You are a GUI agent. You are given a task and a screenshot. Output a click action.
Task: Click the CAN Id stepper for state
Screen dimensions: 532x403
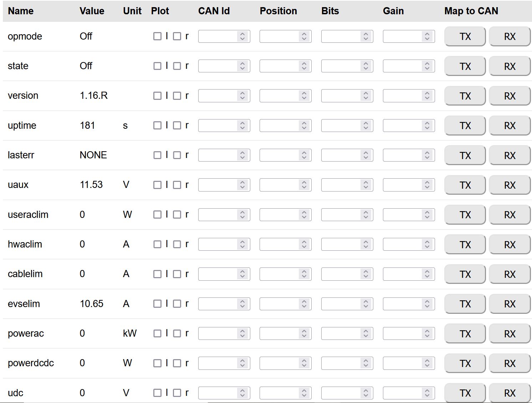pos(242,66)
